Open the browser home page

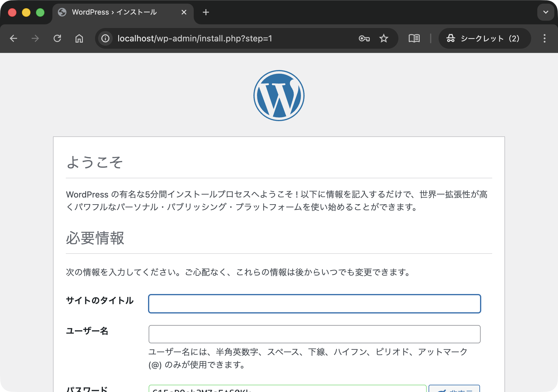click(x=79, y=38)
